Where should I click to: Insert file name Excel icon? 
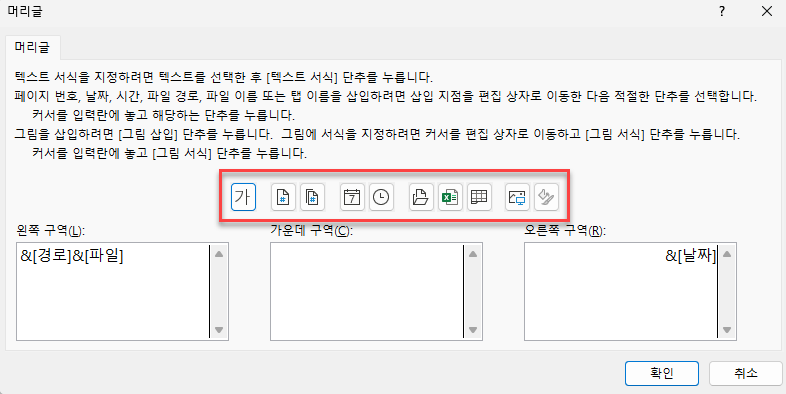450,197
